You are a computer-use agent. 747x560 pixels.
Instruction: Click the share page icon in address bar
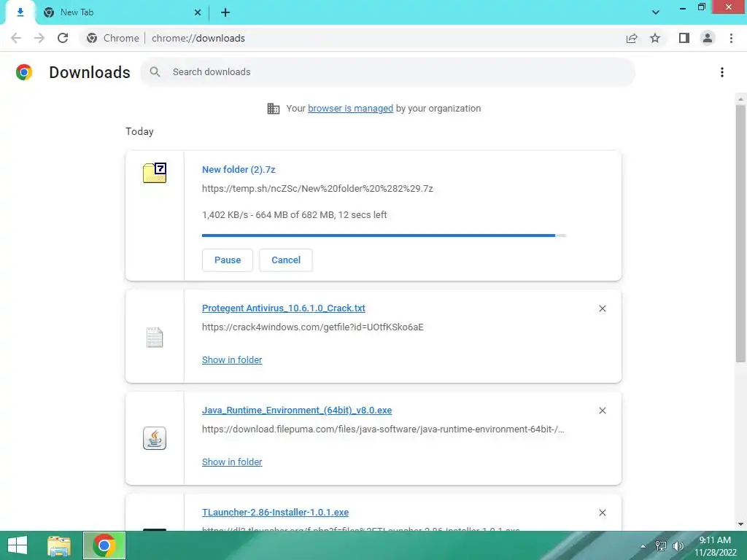(632, 38)
